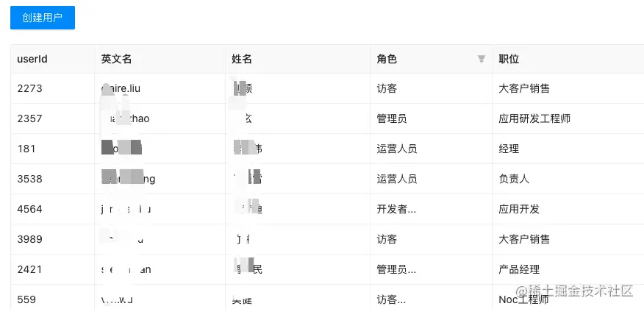Open the 角色 column filter icon
Image resolution: width=644 pixels, height=309 pixels.
[482, 59]
